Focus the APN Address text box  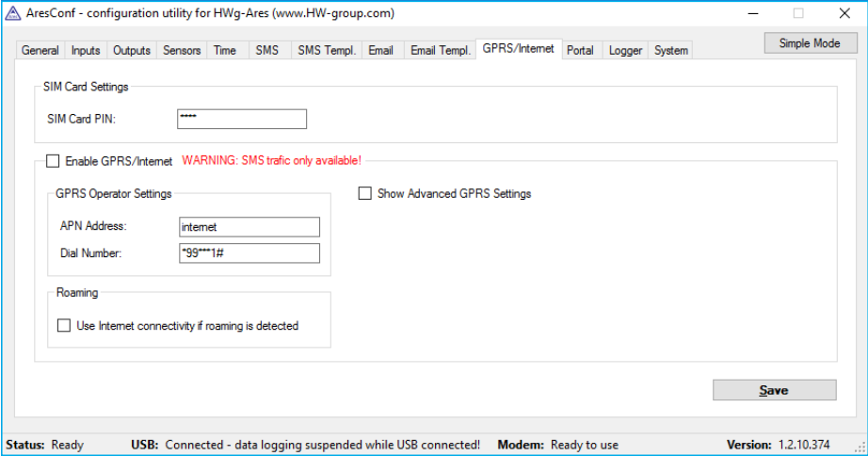coord(249,227)
